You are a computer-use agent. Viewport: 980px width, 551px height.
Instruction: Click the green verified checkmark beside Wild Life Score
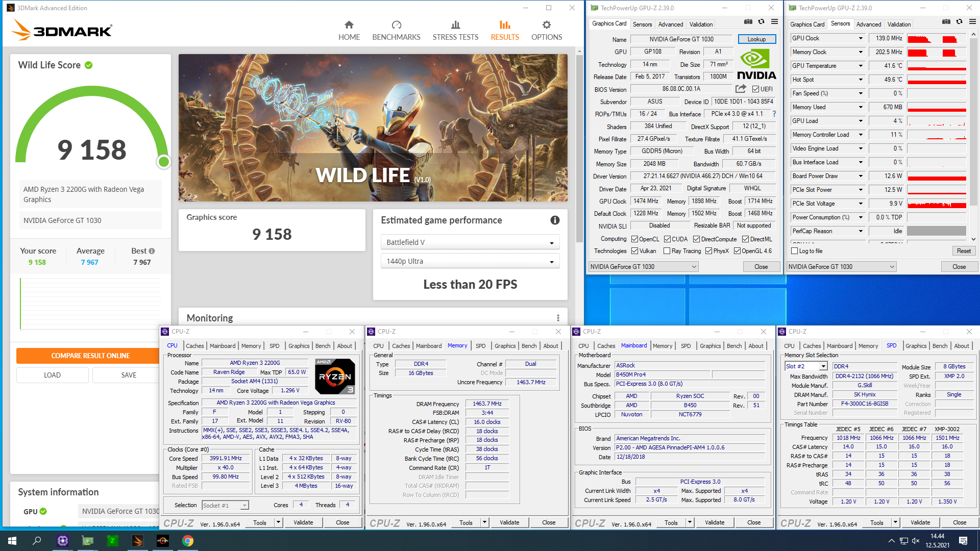[89, 65]
